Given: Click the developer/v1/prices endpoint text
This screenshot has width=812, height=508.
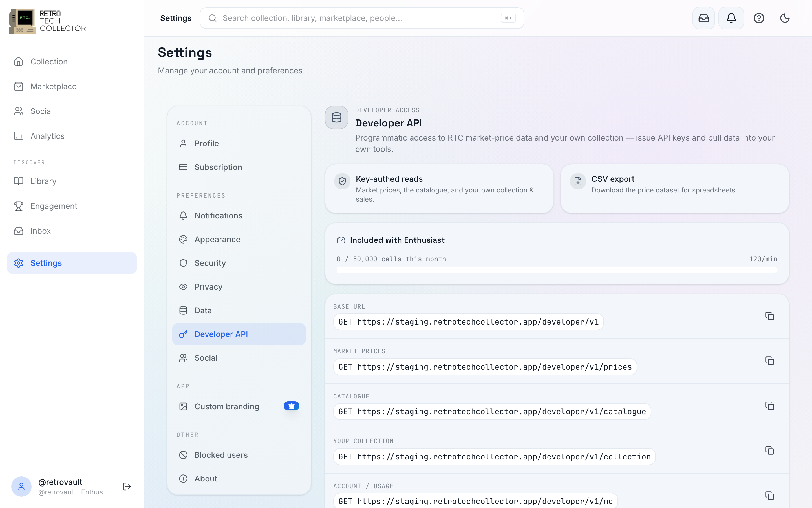Looking at the screenshot, I should (x=485, y=367).
